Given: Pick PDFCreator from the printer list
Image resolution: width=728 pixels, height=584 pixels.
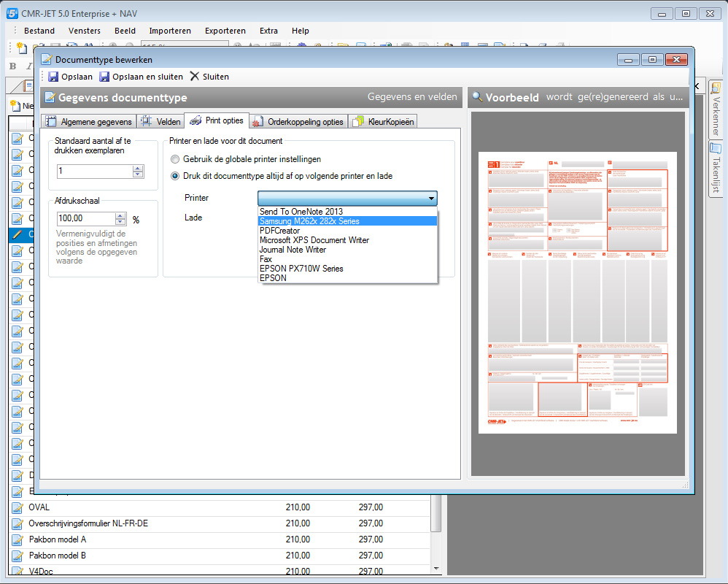Looking at the screenshot, I should (281, 231).
